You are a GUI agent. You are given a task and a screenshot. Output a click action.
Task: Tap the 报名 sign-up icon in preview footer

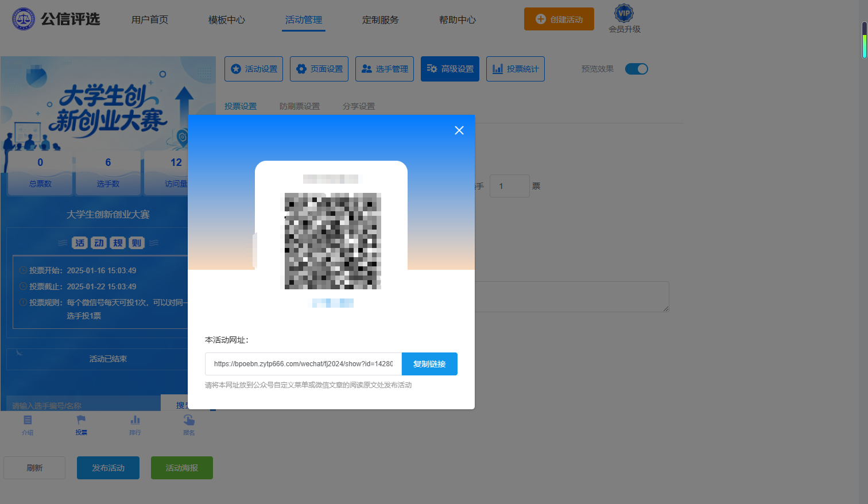click(x=189, y=425)
